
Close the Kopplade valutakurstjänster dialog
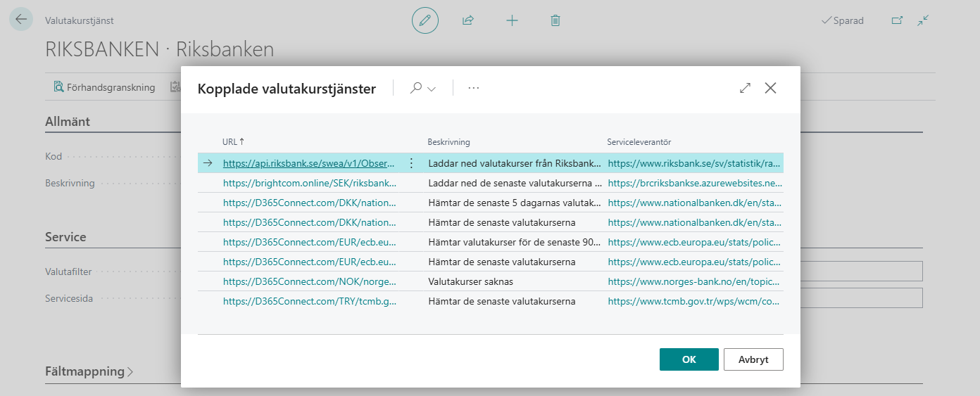click(770, 88)
